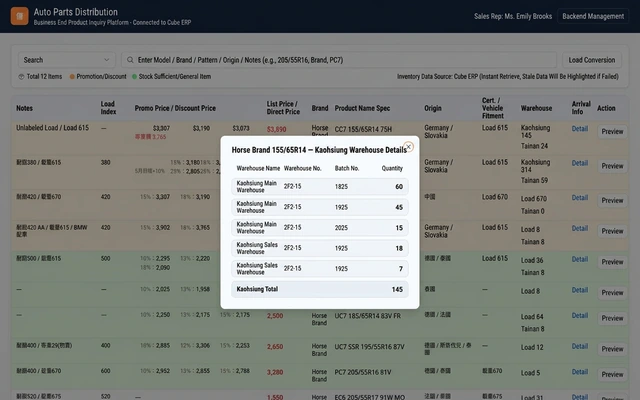This screenshot has height=400, width=640.
Task: Click the 2,650 list price value
Action: tap(275, 347)
